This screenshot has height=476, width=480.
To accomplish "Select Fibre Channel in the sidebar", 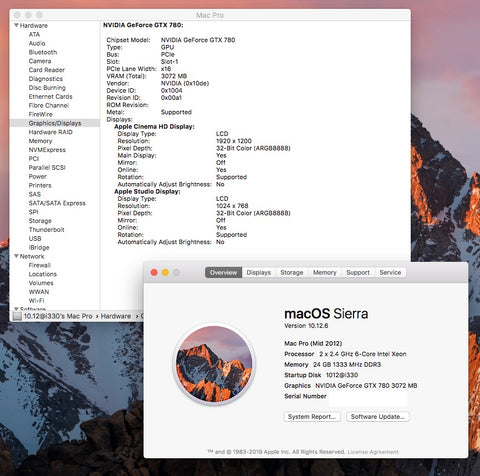I will pos(49,105).
